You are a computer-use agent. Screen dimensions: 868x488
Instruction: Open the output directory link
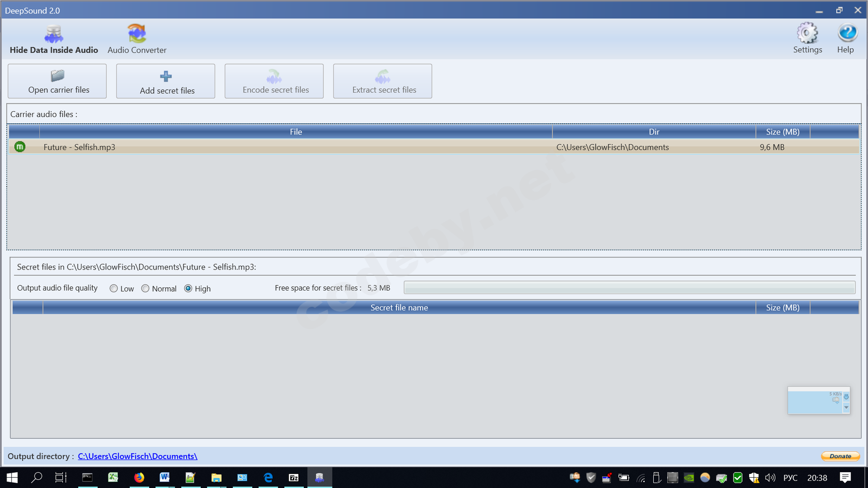coord(137,457)
